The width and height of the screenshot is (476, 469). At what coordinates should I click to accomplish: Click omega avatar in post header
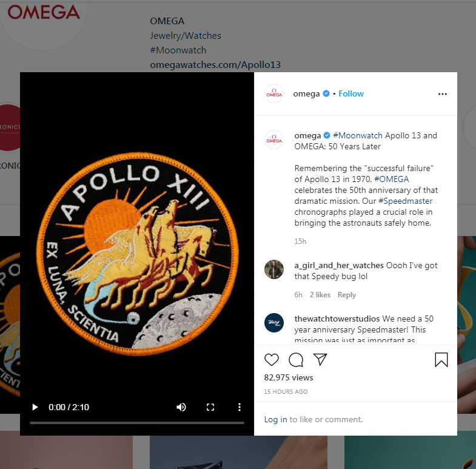274,93
